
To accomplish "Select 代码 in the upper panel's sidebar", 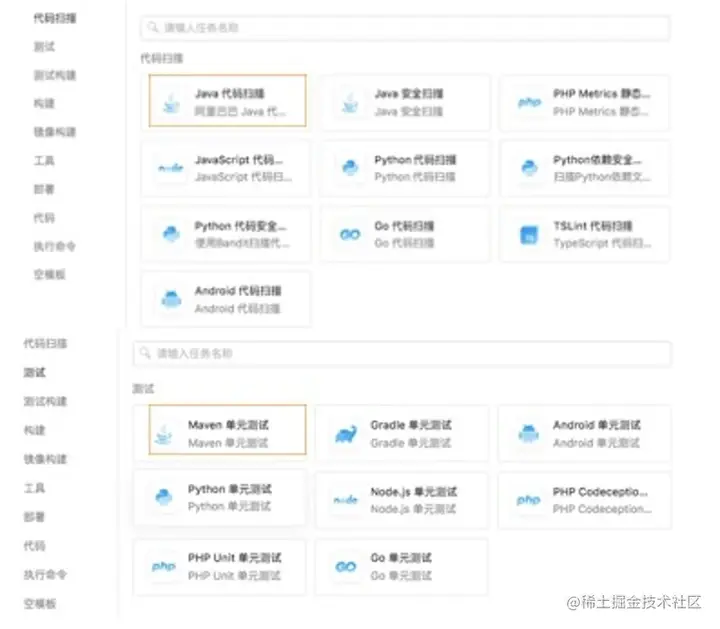I will (45, 218).
